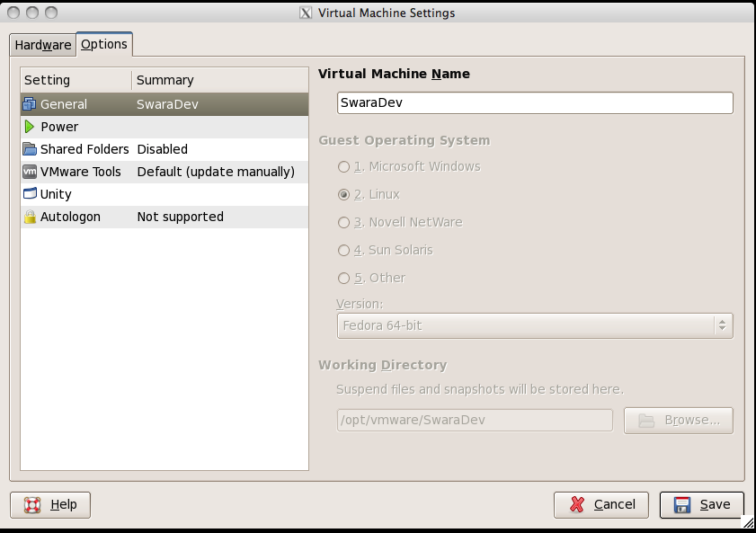Select the Power row label
This screenshot has width=756, height=533.
coord(59,127)
